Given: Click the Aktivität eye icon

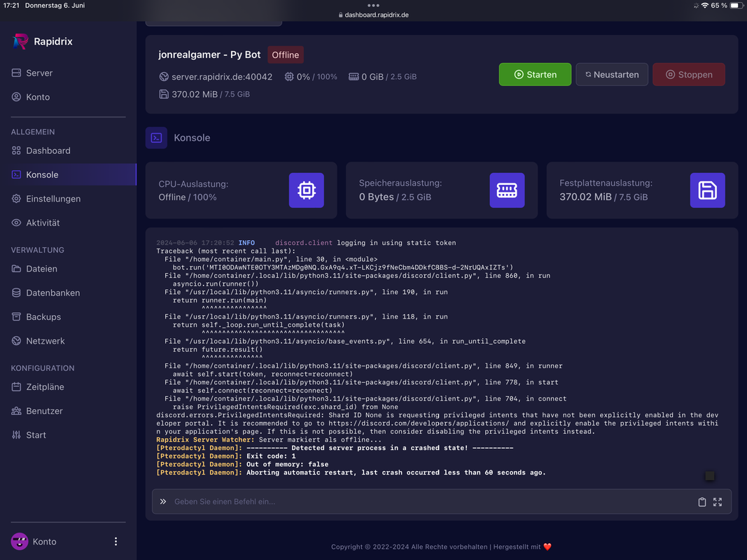Looking at the screenshot, I should [16, 223].
